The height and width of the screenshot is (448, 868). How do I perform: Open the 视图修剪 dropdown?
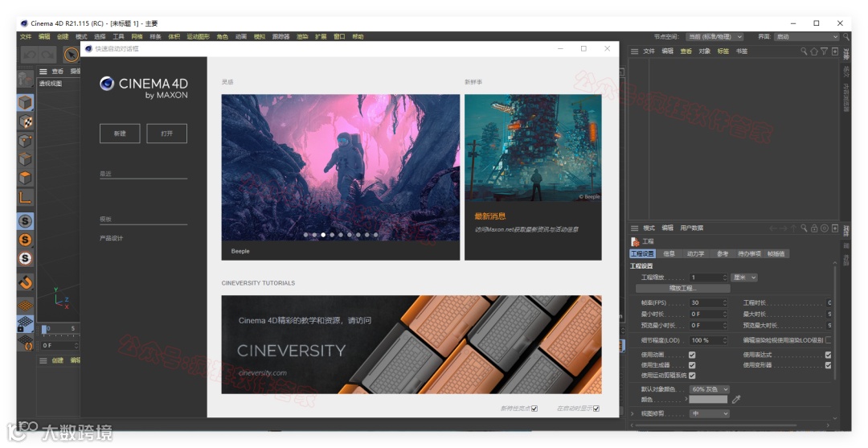(x=710, y=413)
